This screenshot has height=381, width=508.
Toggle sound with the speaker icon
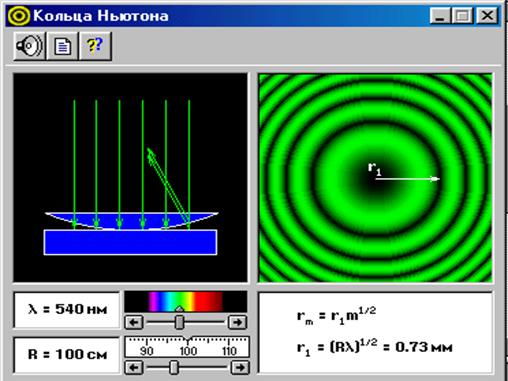coord(29,46)
